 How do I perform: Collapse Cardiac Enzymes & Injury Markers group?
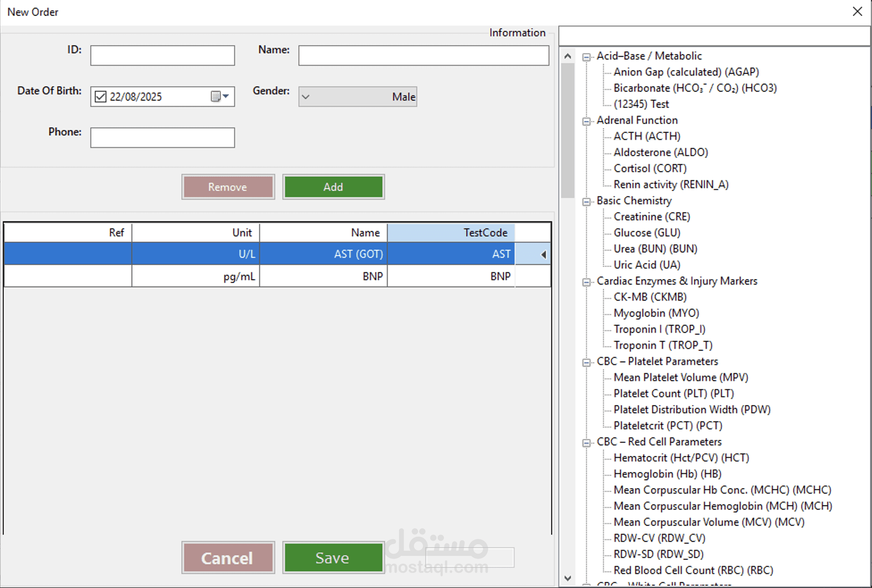[586, 282]
